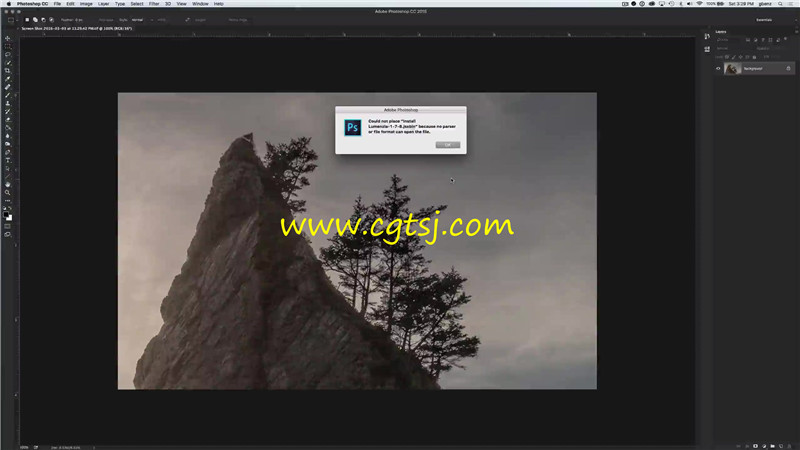This screenshot has height=450, width=800.
Task: Click the Background layer lock icon
Action: point(788,68)
